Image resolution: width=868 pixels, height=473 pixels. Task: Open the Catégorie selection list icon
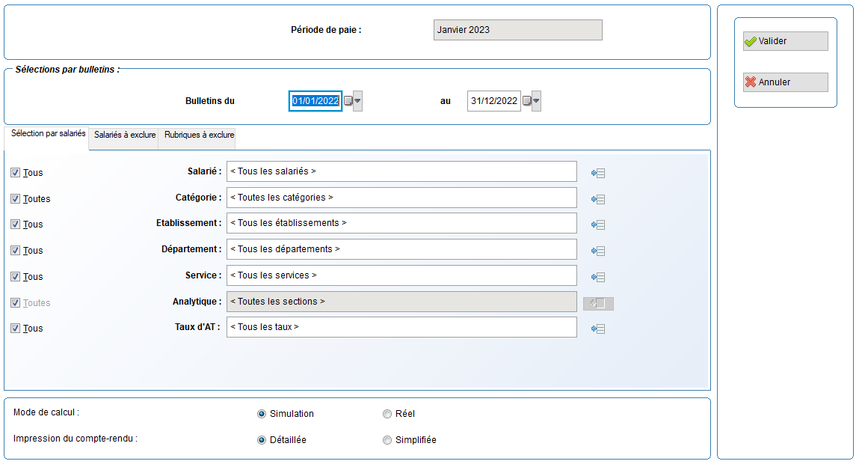tap(598, 199)
